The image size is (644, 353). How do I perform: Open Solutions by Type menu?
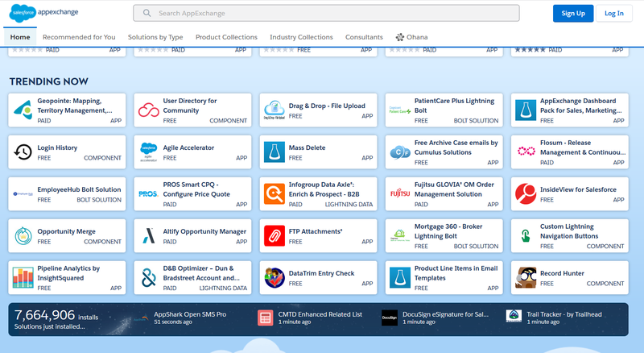[x=155, y=37]
